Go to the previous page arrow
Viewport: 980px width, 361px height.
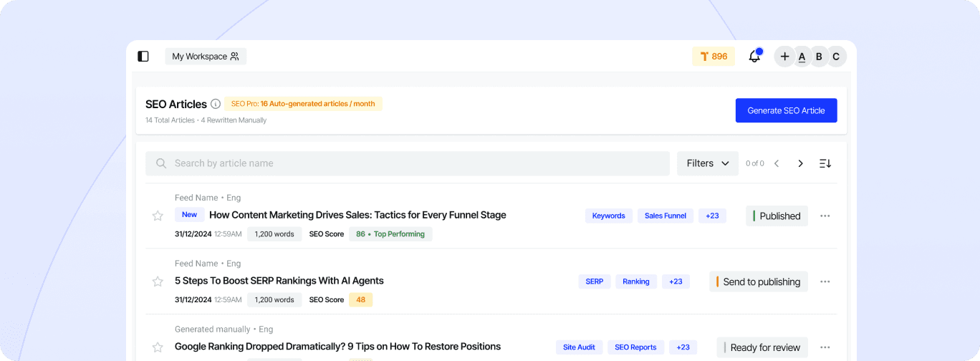pyautogui.click(x=777, y=163)
